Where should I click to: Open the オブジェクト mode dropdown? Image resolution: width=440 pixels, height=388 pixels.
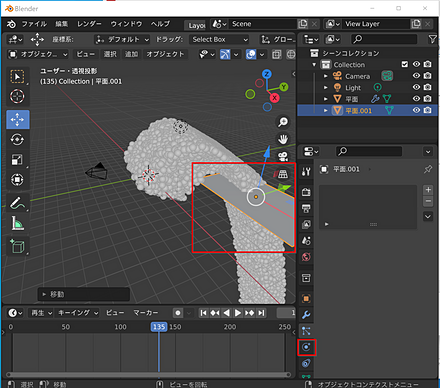[38, 54]
